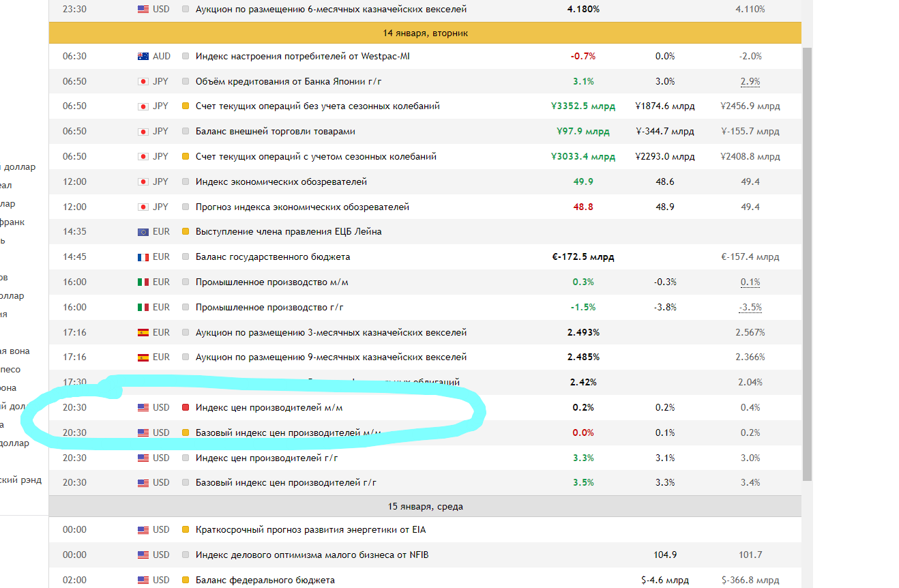Click revised previous value 2.9%
This screenshot has height=588, width=899.
click(x=750, y=82)
